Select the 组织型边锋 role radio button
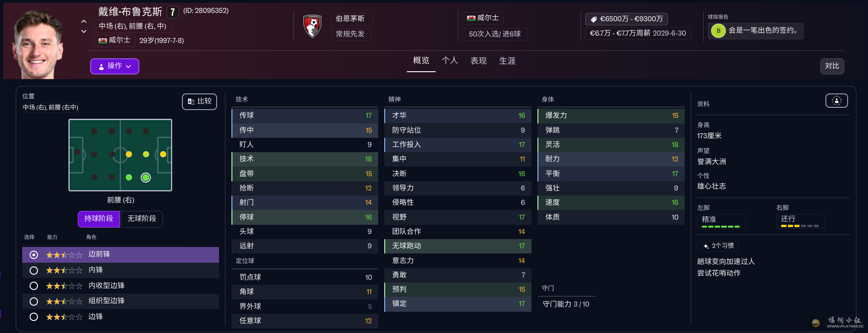The height and width of the screenshot is (333, 868). 34,302
